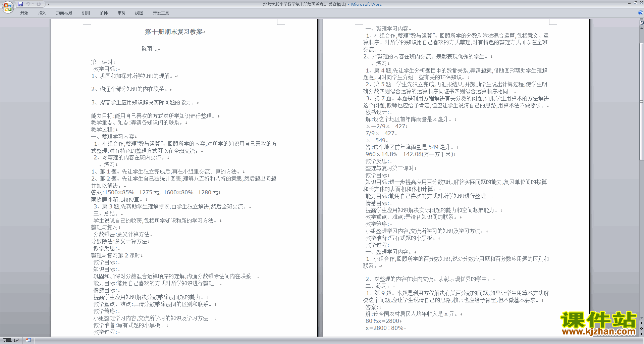Click the title 第十册期末复习教案

tap(174, 32)
